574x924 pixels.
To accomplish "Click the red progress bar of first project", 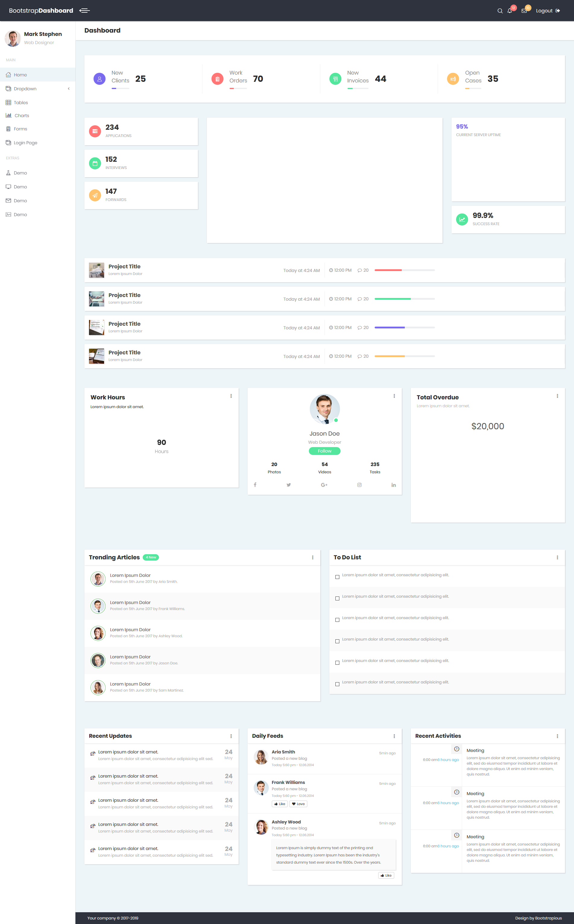I will coord(388,270).
